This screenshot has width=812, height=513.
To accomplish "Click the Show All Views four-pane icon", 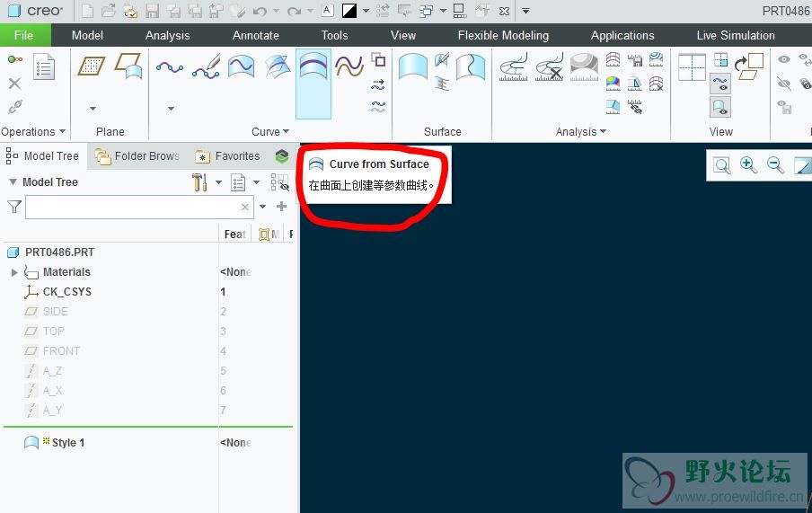I will (692, 66).
